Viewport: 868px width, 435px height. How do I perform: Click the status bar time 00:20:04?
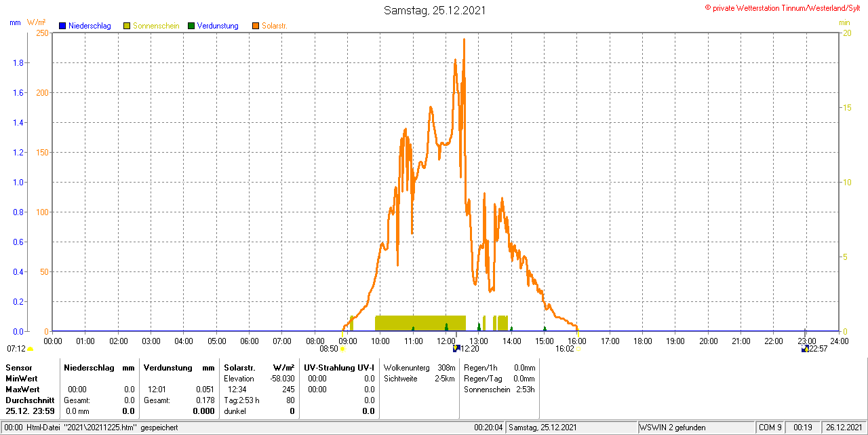pyautogui.click(x=488, y=428)
